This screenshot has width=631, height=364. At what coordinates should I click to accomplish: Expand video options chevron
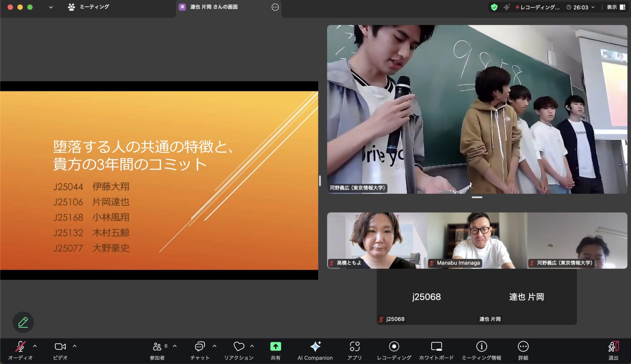tap(75, 346)
